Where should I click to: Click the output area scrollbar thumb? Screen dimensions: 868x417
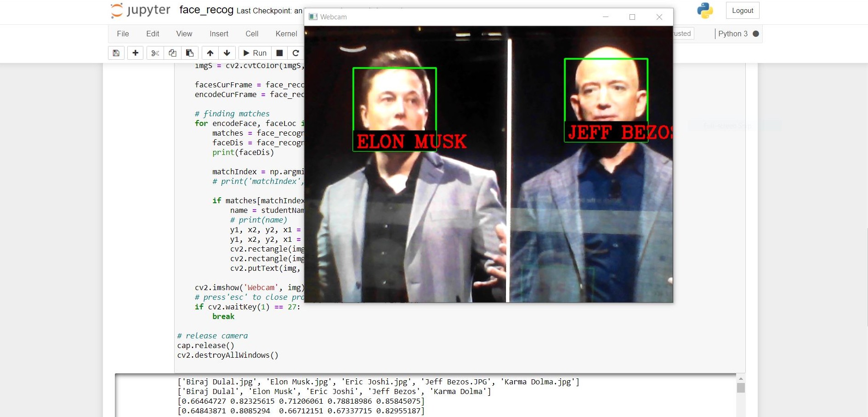[x=741, y=388]
